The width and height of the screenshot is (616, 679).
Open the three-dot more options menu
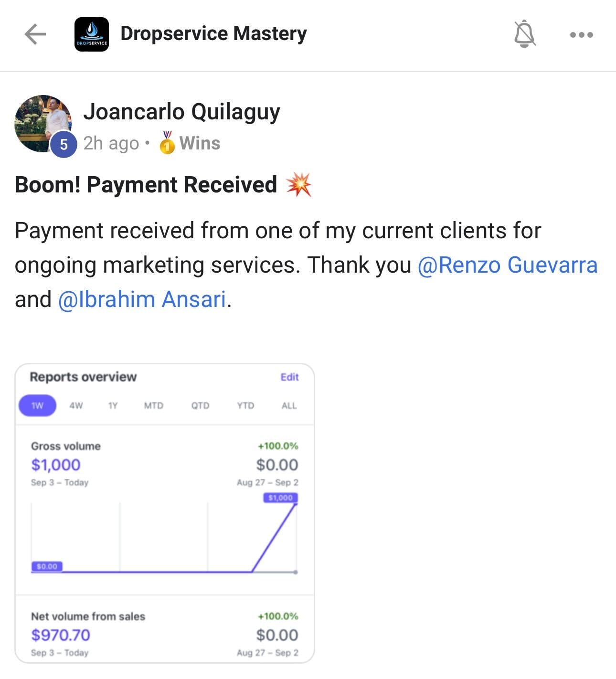click(x=582, y=35)
